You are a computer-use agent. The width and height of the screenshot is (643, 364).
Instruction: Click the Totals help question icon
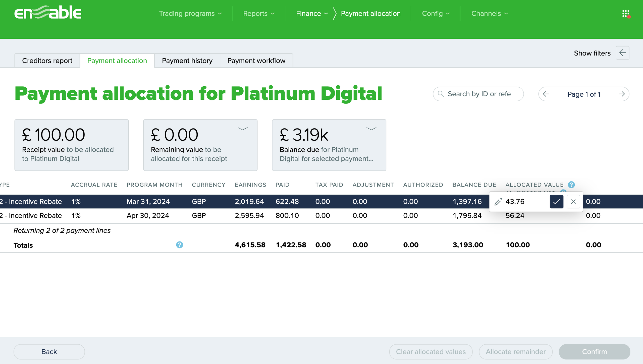point(180,245)
